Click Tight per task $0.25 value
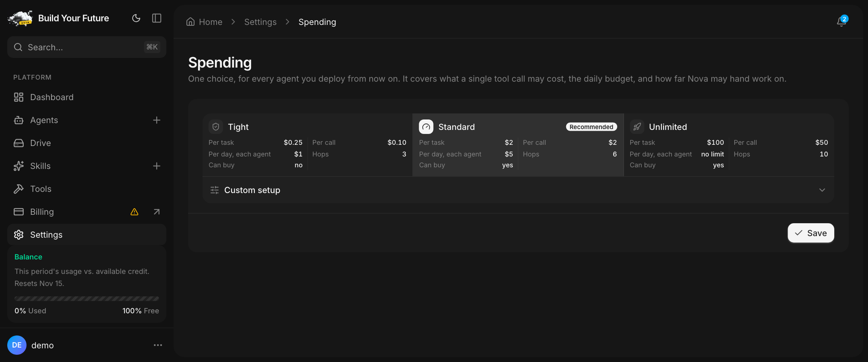868x362 pixels. coord(293,142)
